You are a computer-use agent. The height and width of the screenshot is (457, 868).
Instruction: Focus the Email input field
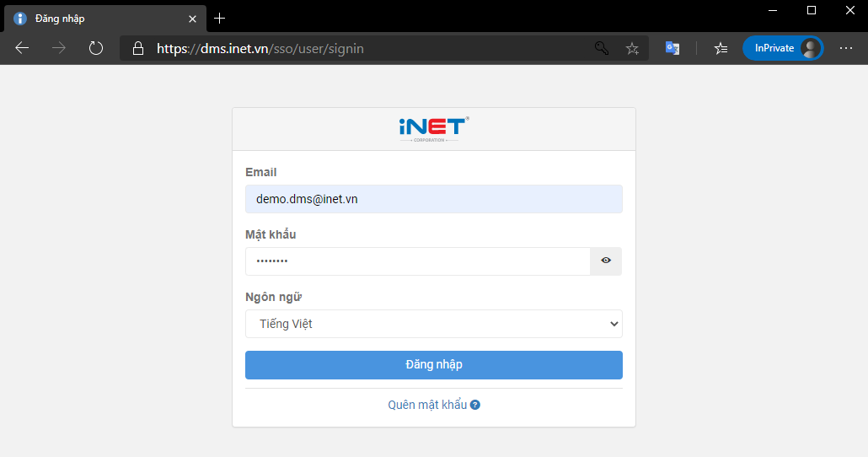click(x=434, y=199)
